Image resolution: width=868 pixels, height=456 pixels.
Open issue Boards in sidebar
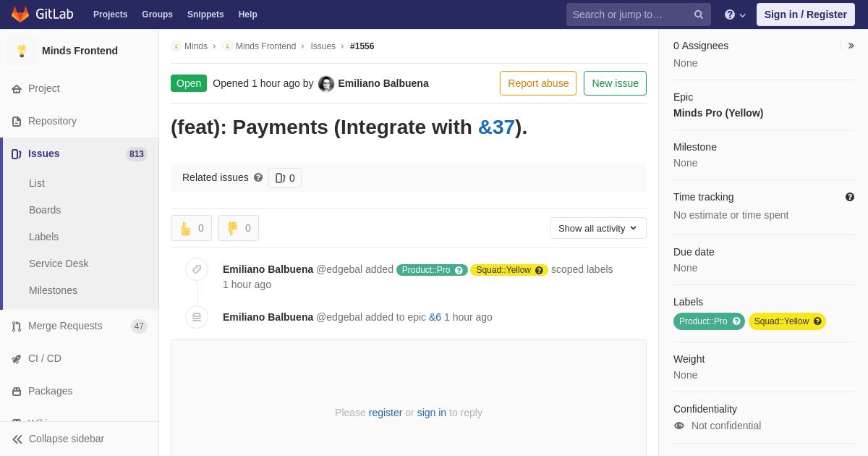(45, 210)
